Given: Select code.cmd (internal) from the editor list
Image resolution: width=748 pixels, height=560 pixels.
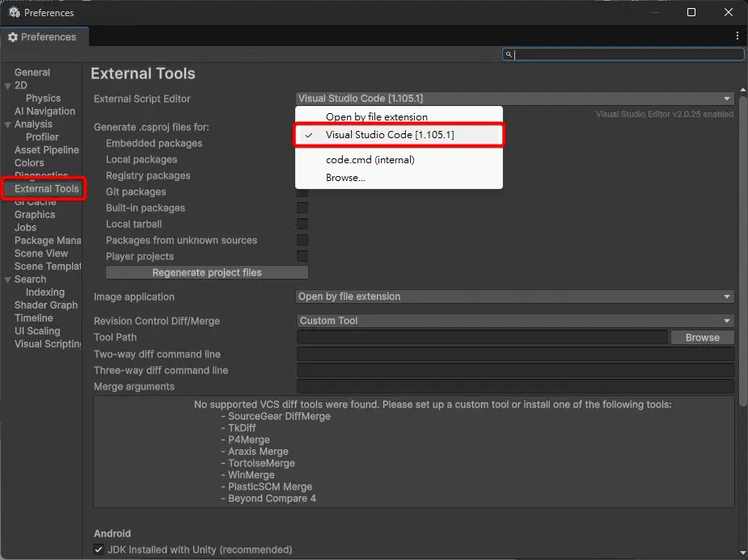Looking at the screenshot, I should click(x=369, y=159).
